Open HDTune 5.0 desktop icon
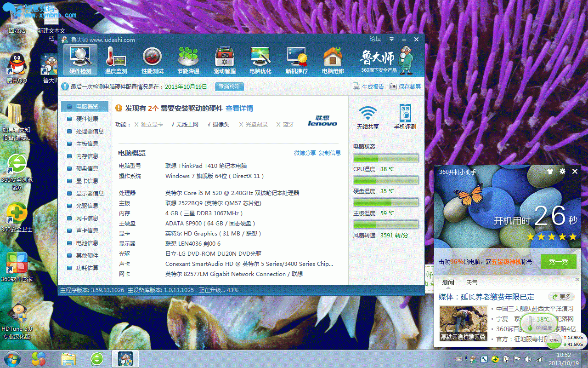Viewport: 588px width, 368px height. tap(17, 322)
